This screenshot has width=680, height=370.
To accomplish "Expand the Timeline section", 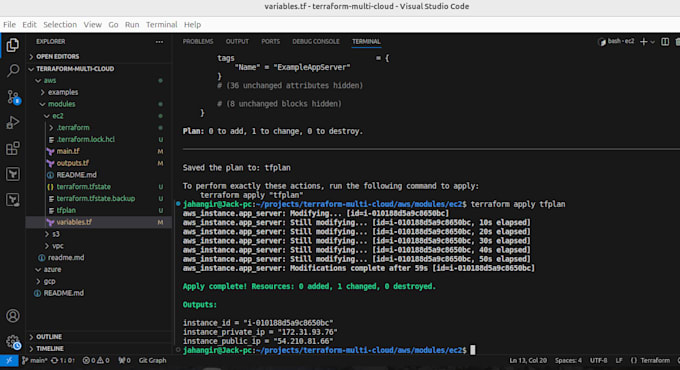I will (x=49, y=348).
